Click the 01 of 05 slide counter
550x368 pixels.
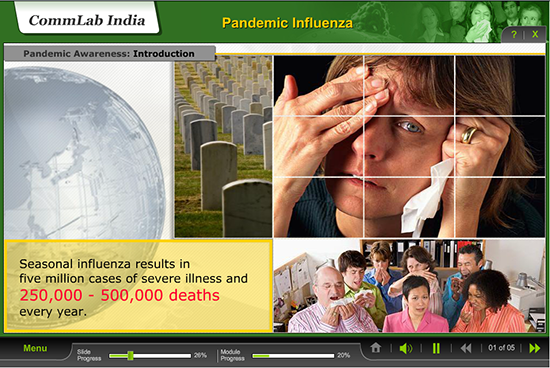click(x=501, y=348)
